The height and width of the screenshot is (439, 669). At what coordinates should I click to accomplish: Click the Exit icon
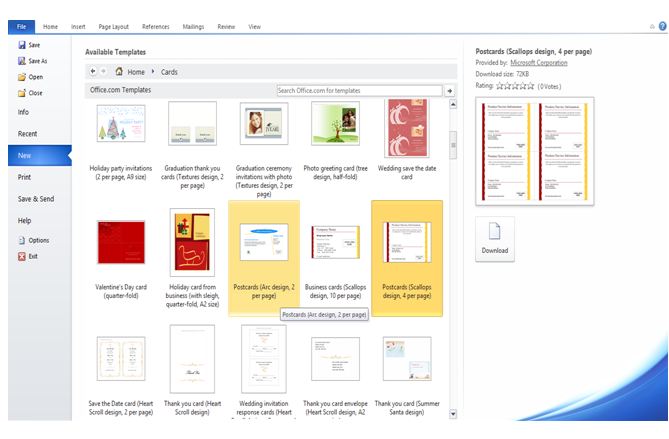pyautogui.click(x=21, y=256)
